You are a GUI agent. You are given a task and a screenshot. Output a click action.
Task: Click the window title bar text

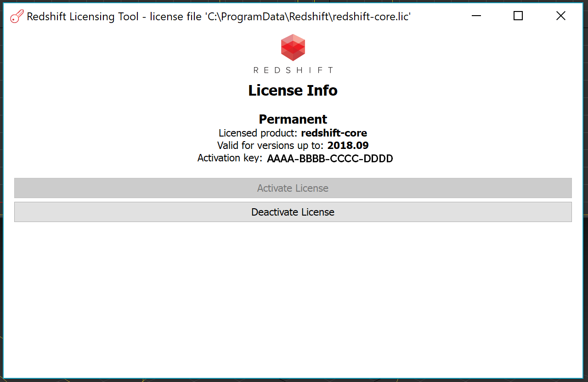[x=219, y=17]
